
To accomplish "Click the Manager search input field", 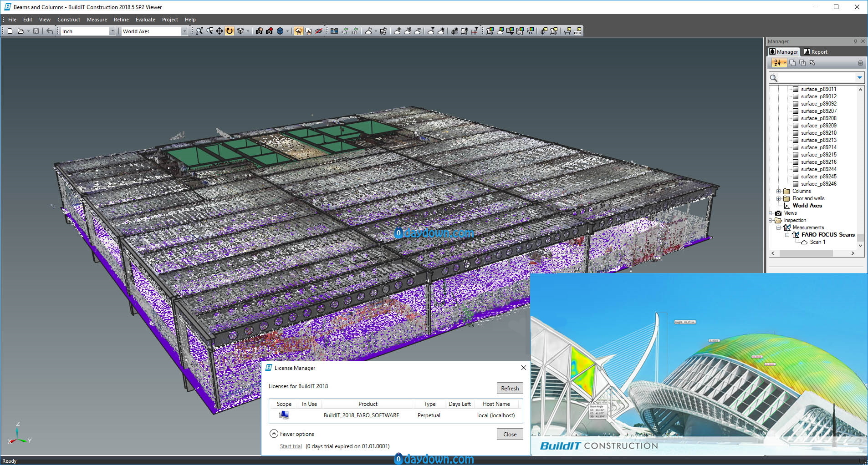I will click(817, 78).
